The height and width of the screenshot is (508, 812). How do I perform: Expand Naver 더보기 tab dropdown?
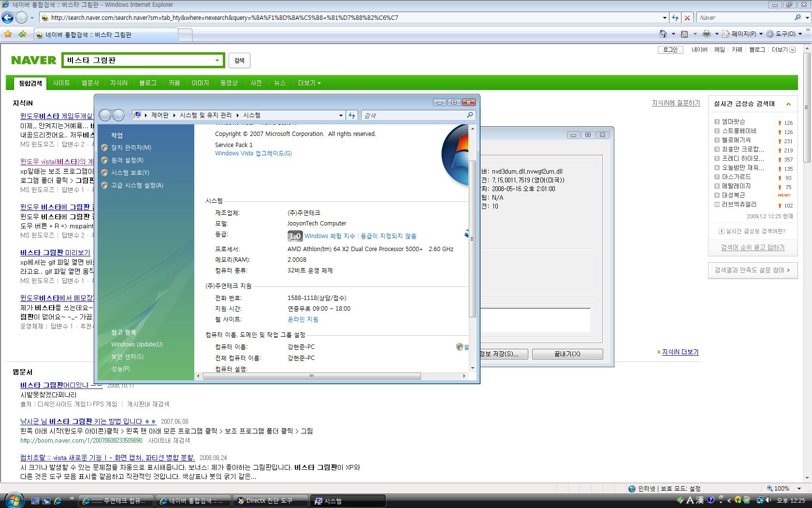[x=309, y=83]
